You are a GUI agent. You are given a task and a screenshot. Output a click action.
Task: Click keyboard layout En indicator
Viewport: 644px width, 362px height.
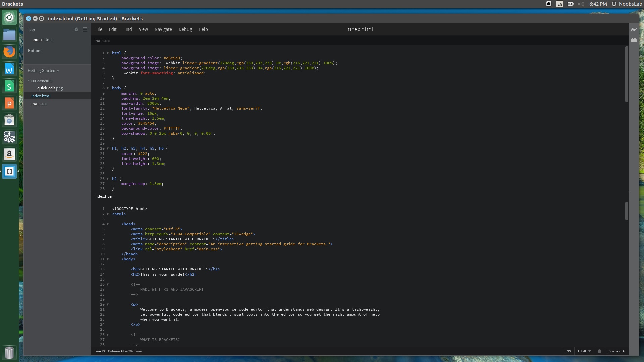coord(560,4)
